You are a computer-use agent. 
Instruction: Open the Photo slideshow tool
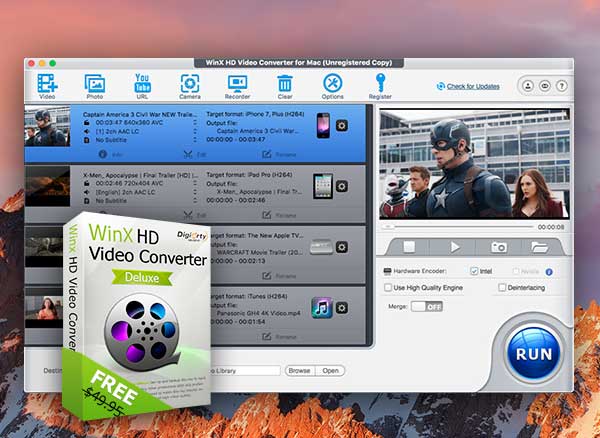95,86
